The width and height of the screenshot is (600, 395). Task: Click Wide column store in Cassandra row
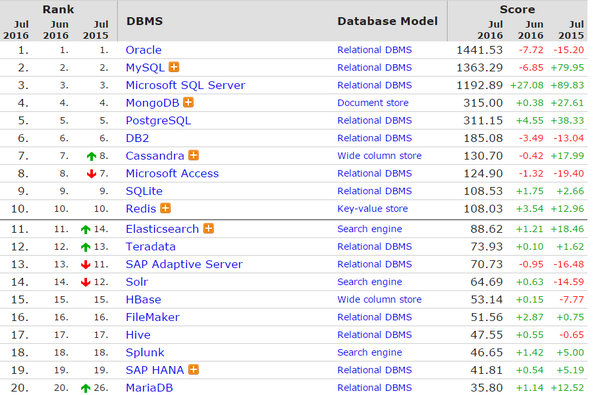pos(379,155)
